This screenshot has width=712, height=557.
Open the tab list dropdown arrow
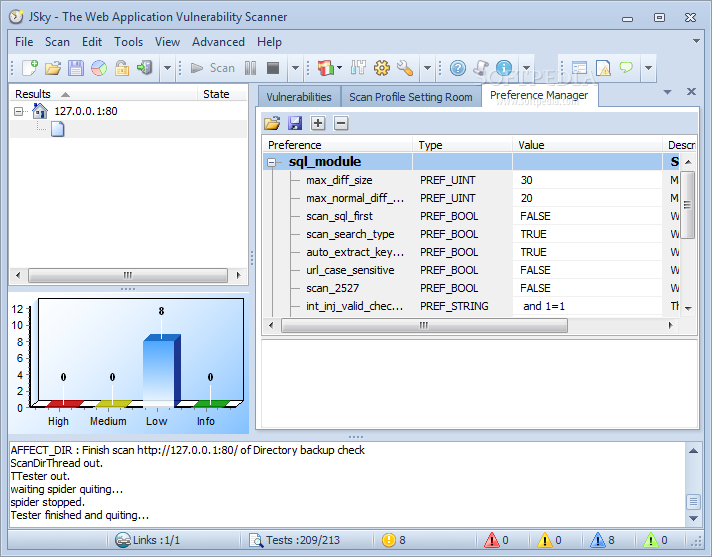667,92
